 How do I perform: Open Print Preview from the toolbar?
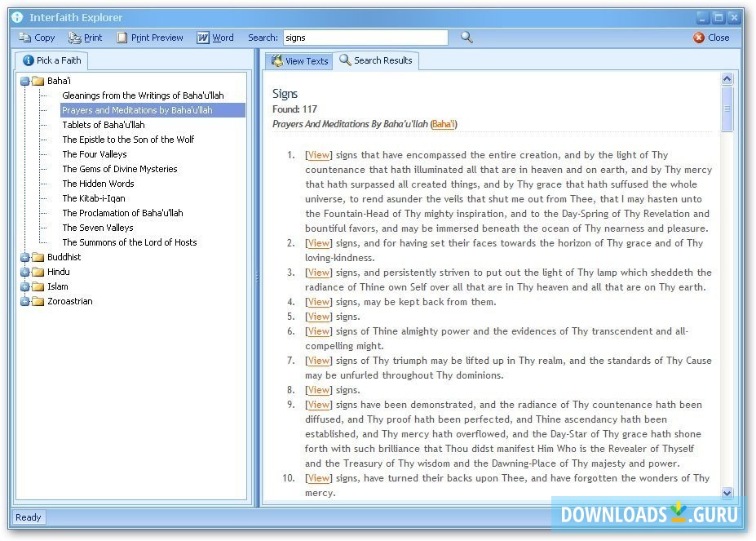[122, 38]
